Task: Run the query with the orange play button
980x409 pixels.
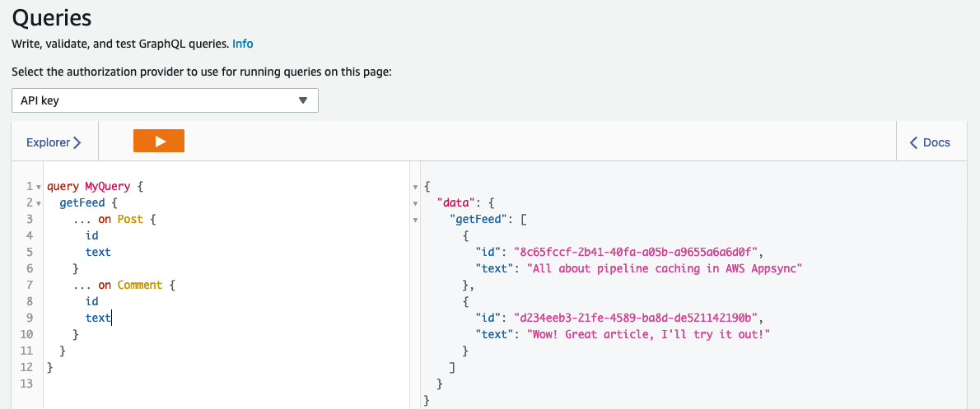Action: click(159, 141)
